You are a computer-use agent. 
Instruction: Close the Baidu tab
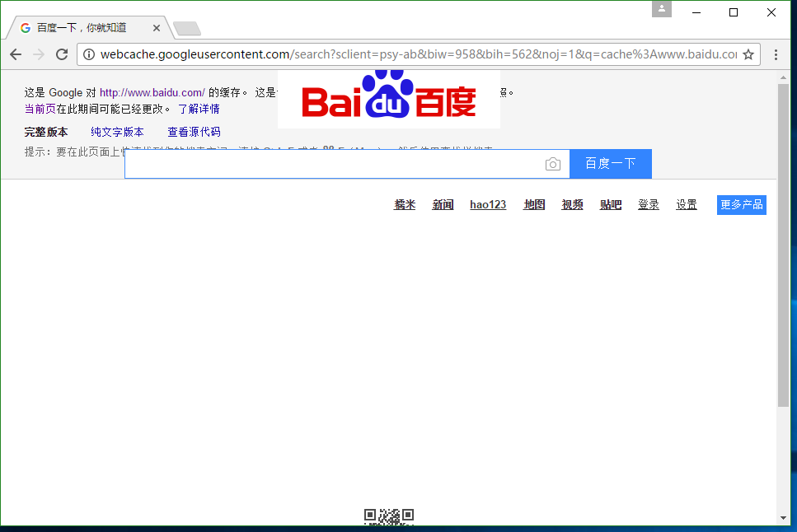coord(157,28)
